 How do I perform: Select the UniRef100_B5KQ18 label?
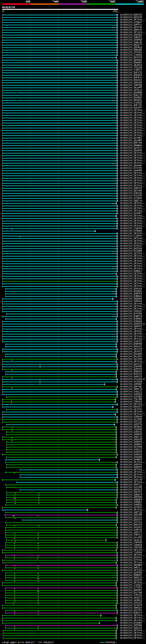[131, 75]
